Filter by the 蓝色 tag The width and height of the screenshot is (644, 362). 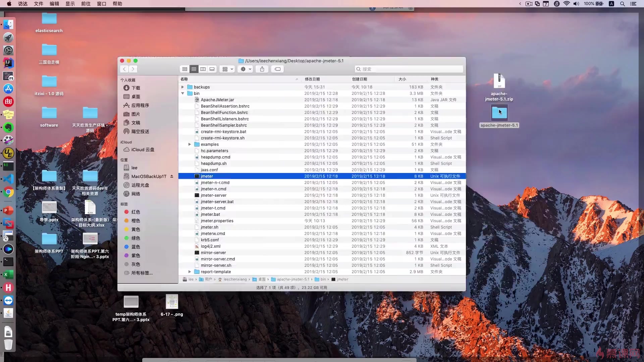tap(136, 247)
